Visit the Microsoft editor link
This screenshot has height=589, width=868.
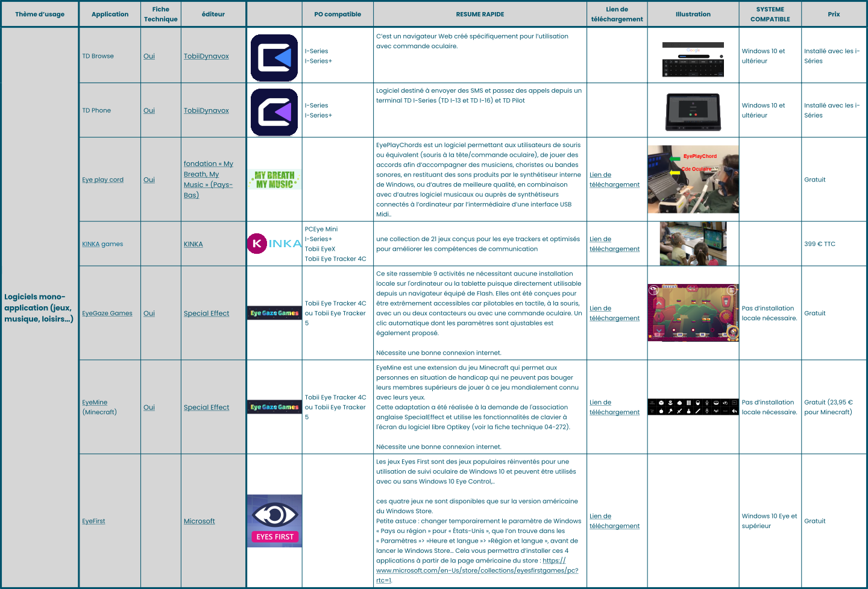[199, 521]
